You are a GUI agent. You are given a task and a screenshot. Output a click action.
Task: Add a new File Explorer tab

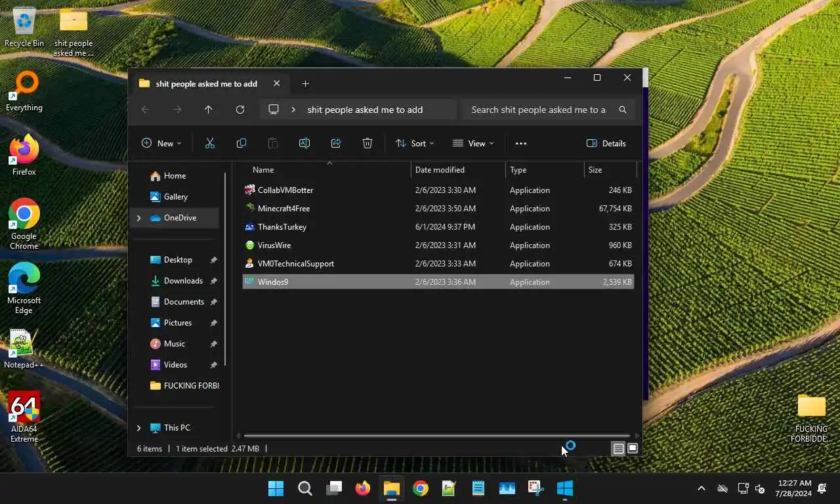pyautogui.click(x=305, y=83)
